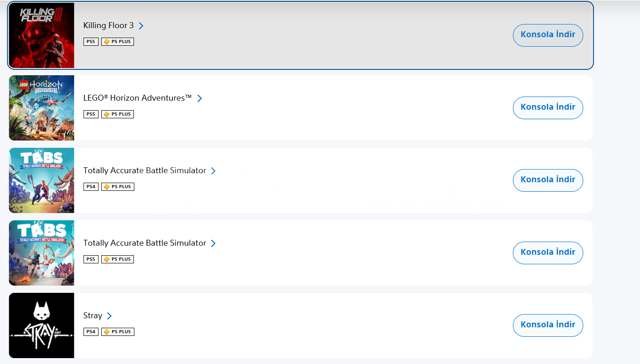Screen dimensions: 640x364
Task: Click PS Plus badge on PS5 Totally Accurate Battle Simulator
Action: (x=118, y=259)
